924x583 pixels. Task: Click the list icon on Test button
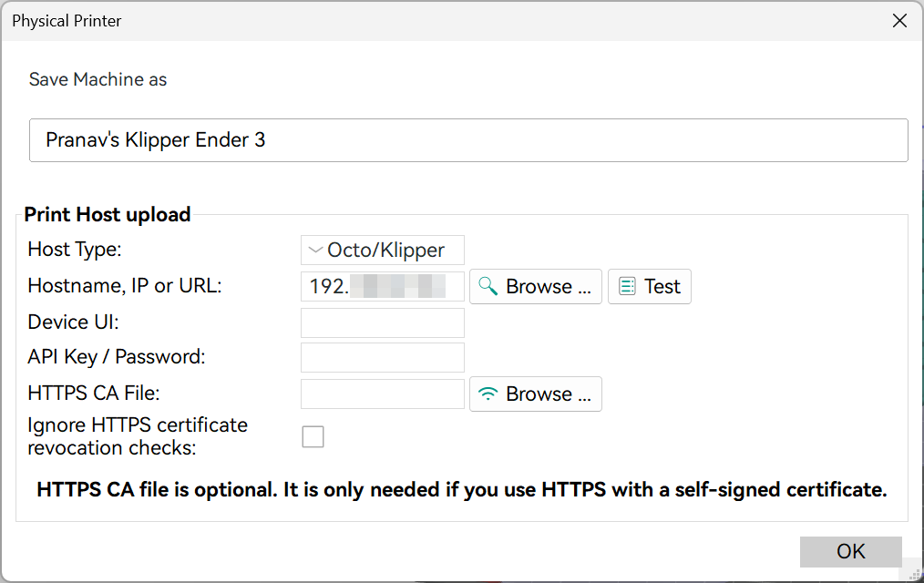coord(627,287)
